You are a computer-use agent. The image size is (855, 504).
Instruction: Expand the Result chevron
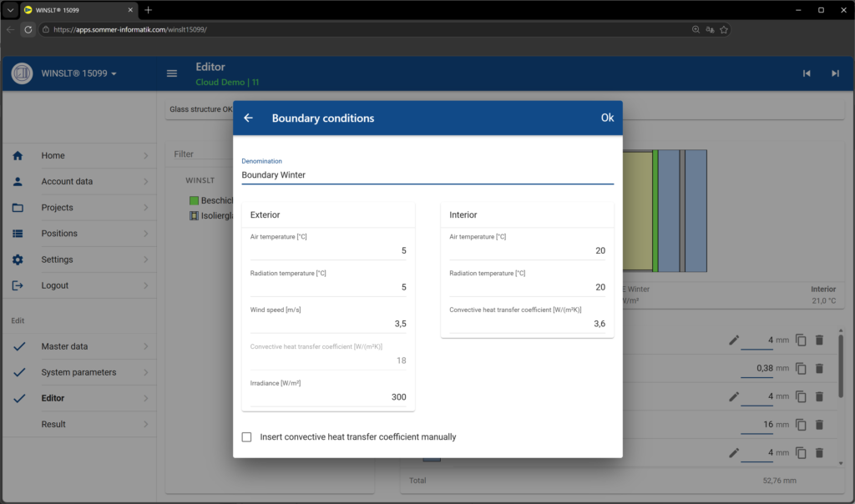[145, 424]
